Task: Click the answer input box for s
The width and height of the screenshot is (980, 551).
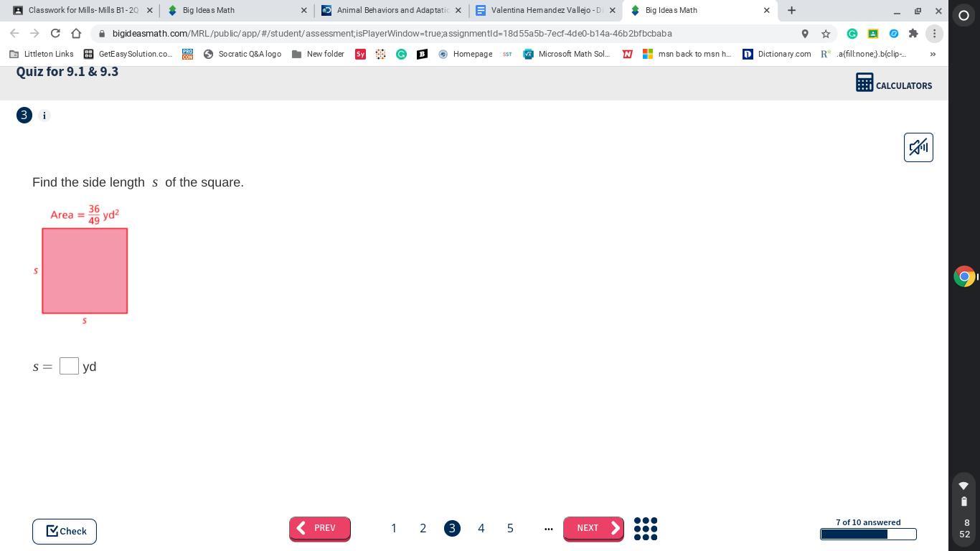Action: (69, 366)
